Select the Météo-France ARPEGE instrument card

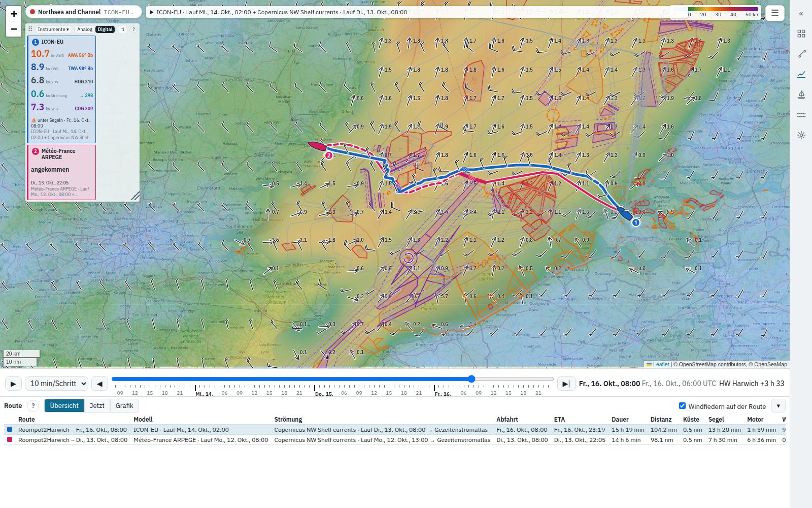click(61, 173)
